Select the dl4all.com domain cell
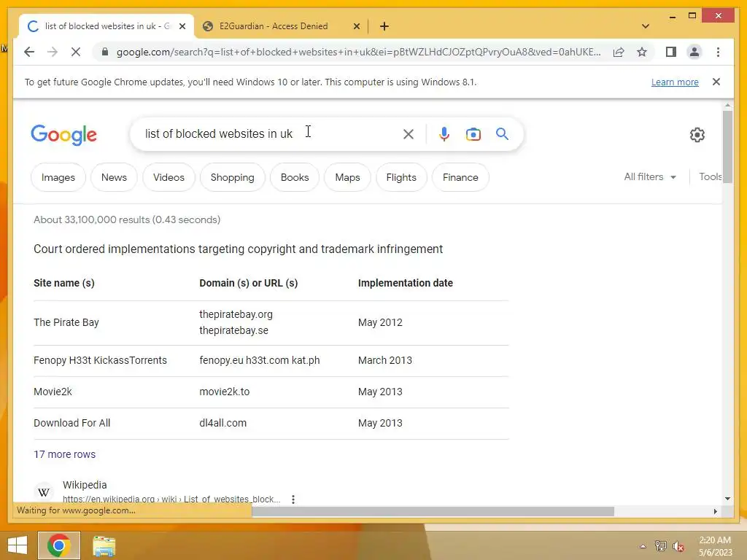The width and height of the screenshot is (747, 560). (222, 423)
